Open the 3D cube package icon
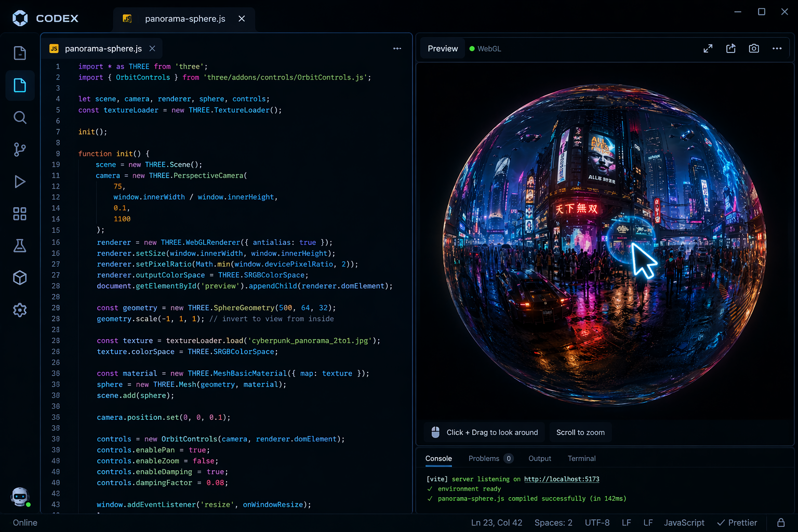 [20, 278]
